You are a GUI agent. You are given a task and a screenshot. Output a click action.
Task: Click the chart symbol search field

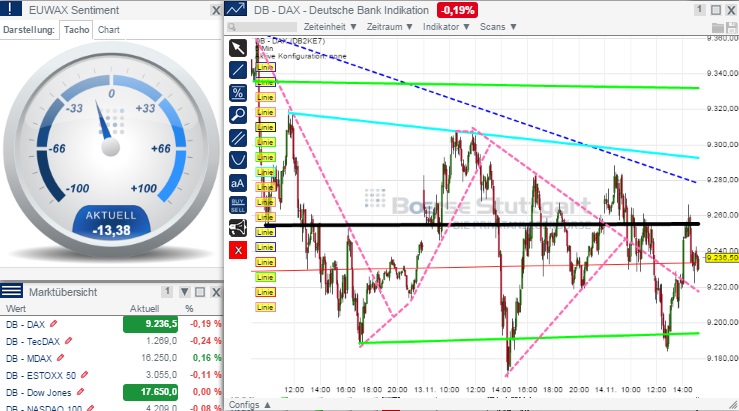point(262,27)
